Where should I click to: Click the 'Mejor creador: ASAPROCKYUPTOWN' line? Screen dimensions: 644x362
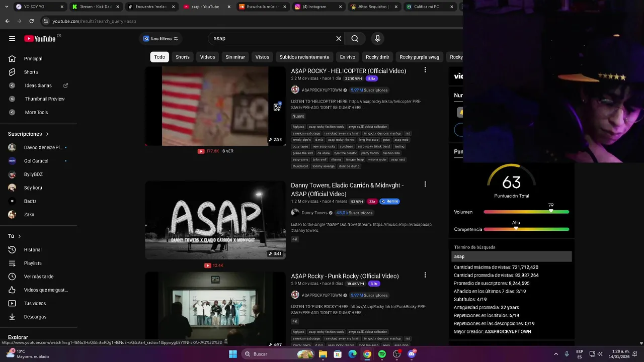point(493,332)
